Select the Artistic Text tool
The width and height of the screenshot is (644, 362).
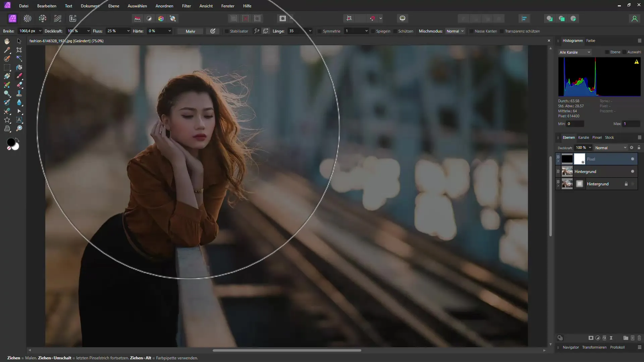point(19,120)
